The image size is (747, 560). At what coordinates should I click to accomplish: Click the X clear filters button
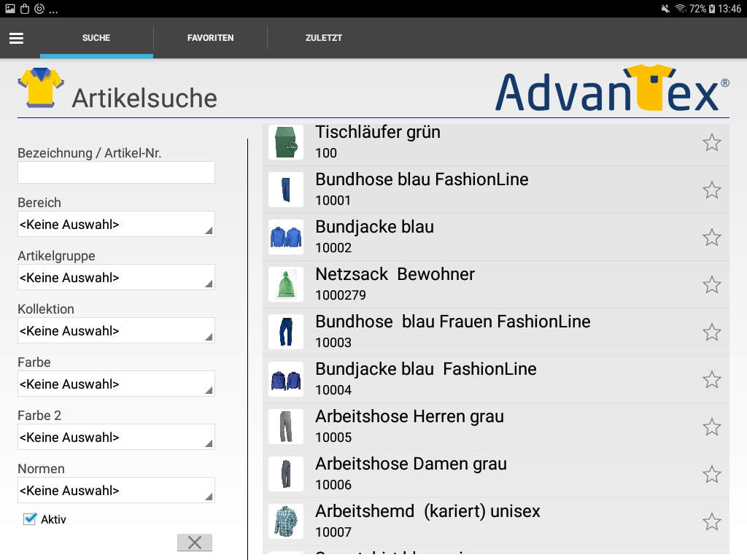click(194, 542)
